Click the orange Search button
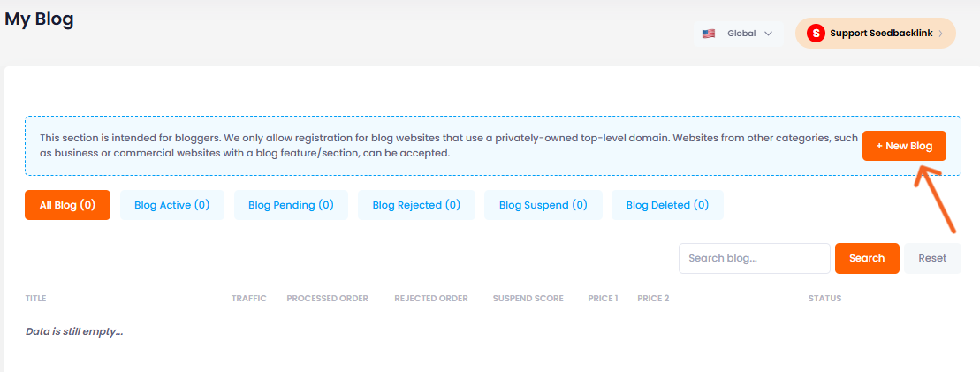980x372 pixels. point(867,258)
